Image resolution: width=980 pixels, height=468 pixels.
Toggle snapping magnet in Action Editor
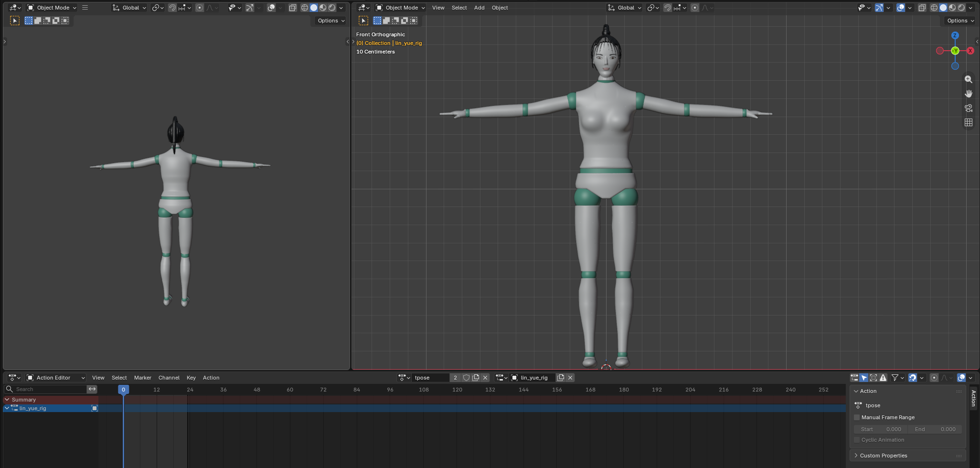pos(913,378)
